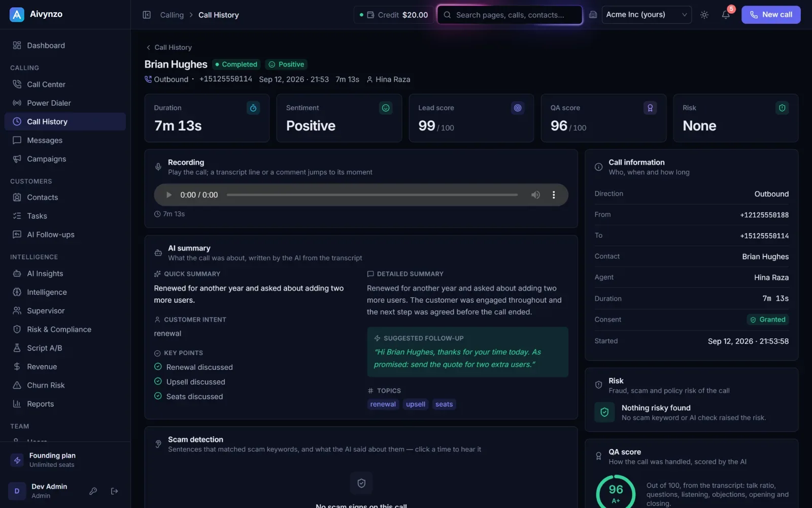Open the Credit $20.00 balance

393,15
